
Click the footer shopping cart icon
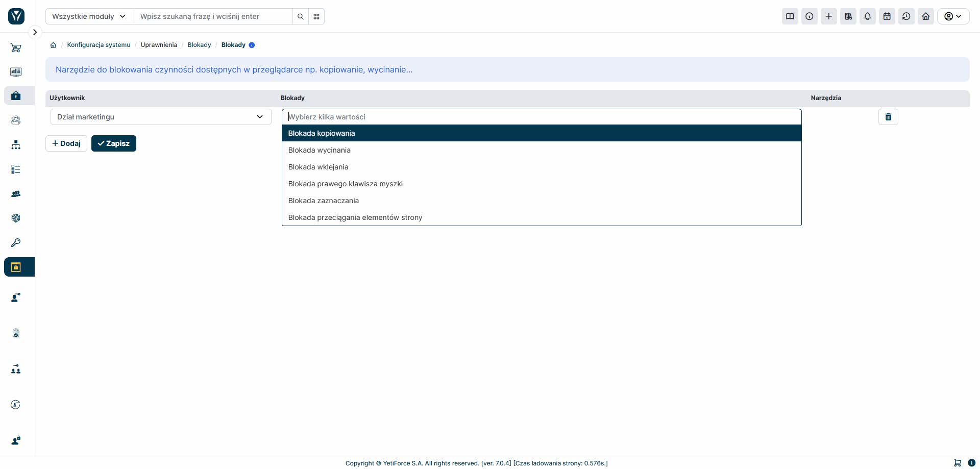pyautogui.click(x=958, y=463)
